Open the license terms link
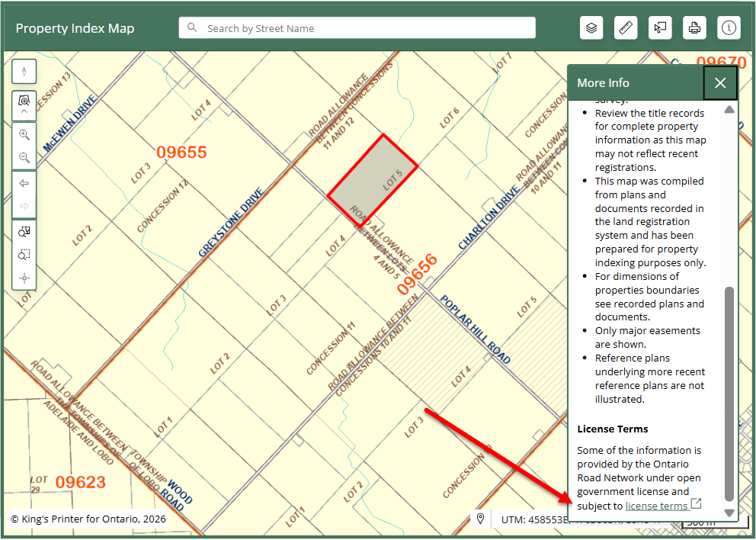The height and width of the screenshot is (540, 756). (x=656, y=506)
